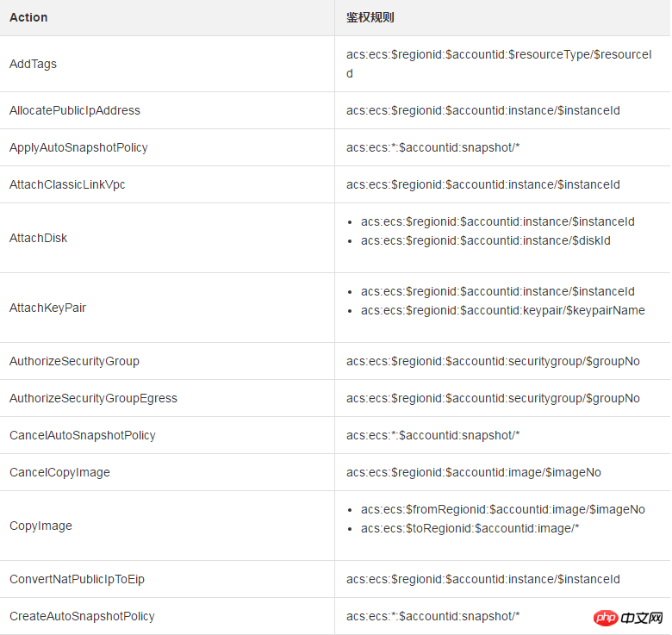Click the 鉴权规则 column header
The image size is (672, 635).
(x=370, y=17)
